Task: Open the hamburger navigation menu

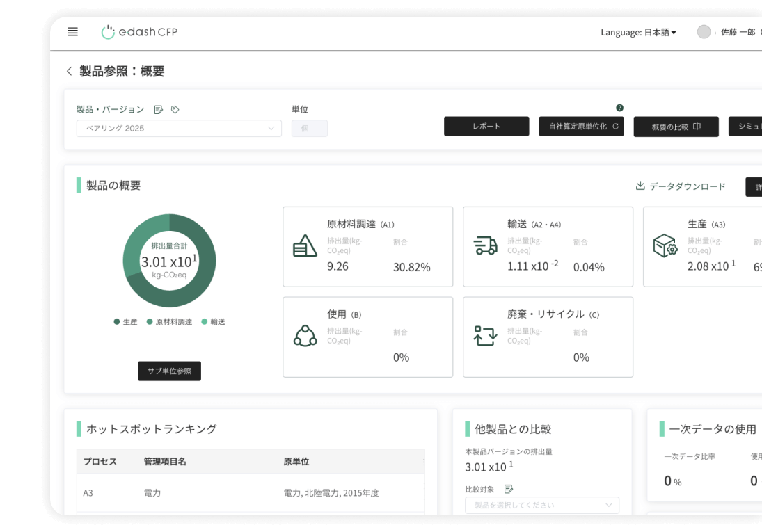Action: (x=72, y=32)
